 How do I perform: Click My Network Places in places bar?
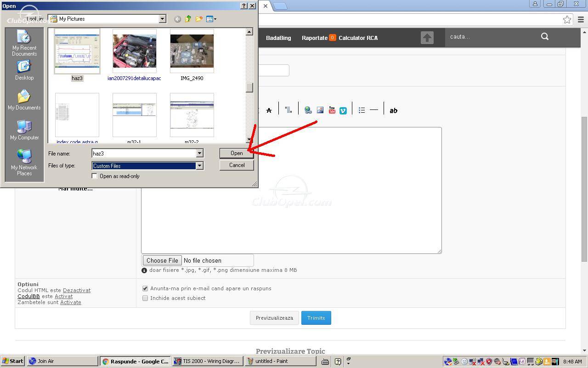pos(24,162)
